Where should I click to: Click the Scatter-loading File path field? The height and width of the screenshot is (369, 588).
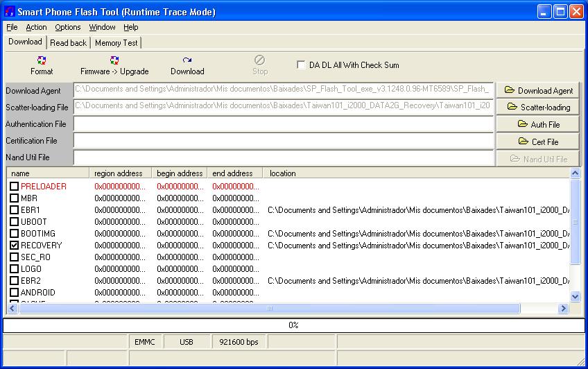pos(284,107)
